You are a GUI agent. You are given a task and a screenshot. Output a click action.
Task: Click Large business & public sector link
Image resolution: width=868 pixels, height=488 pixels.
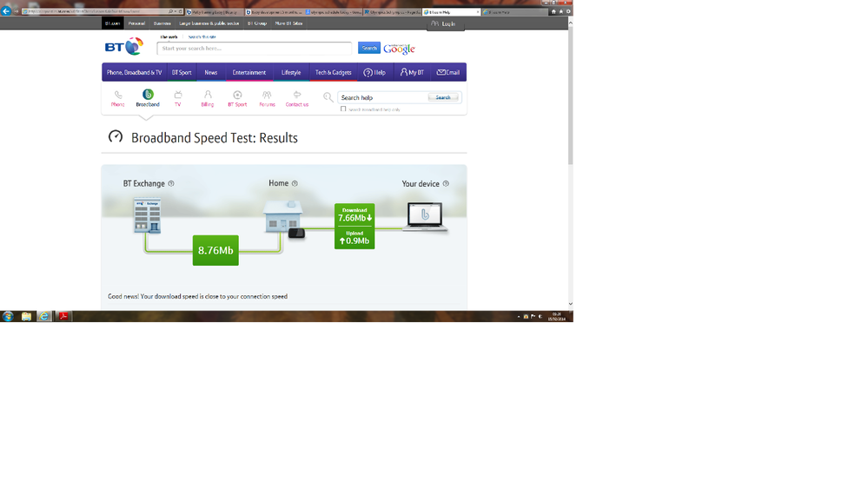209,23
